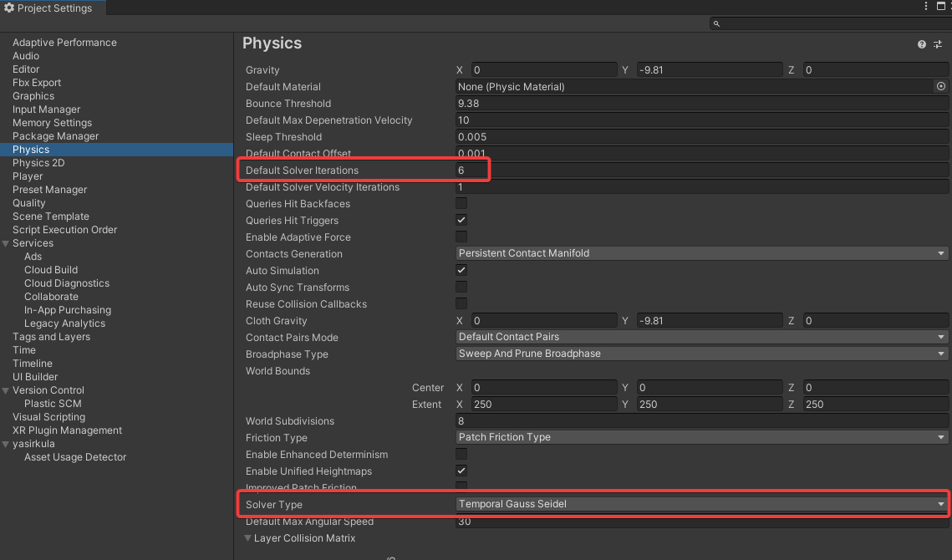This screenshot has height=560, width=952.
Task: Open the Solver Type dropdown
Action: pyautogui.click(x=701, y=504)
